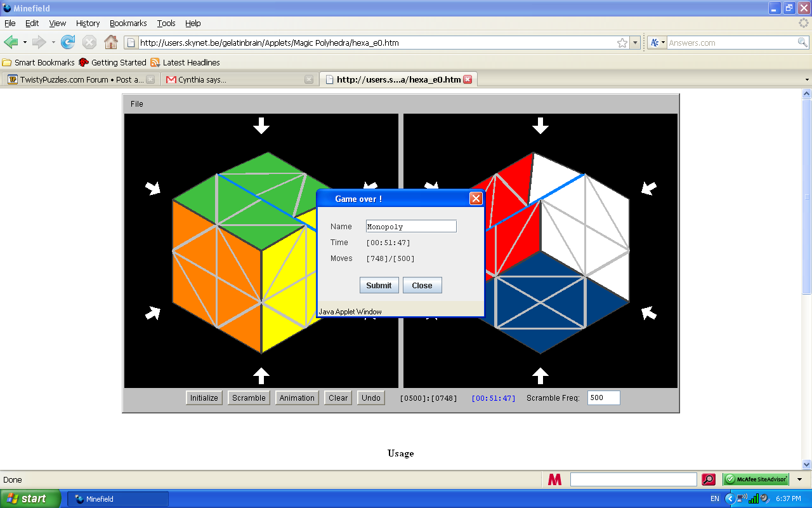Screen dimensions: 812x508
Task: Click the magnifier search icon in the status bar
Action: tap(709, 479)
